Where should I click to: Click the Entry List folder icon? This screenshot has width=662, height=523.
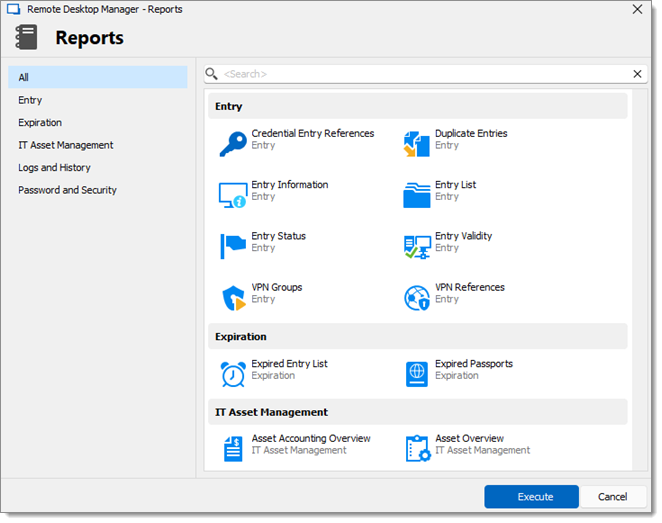[416, 195]
